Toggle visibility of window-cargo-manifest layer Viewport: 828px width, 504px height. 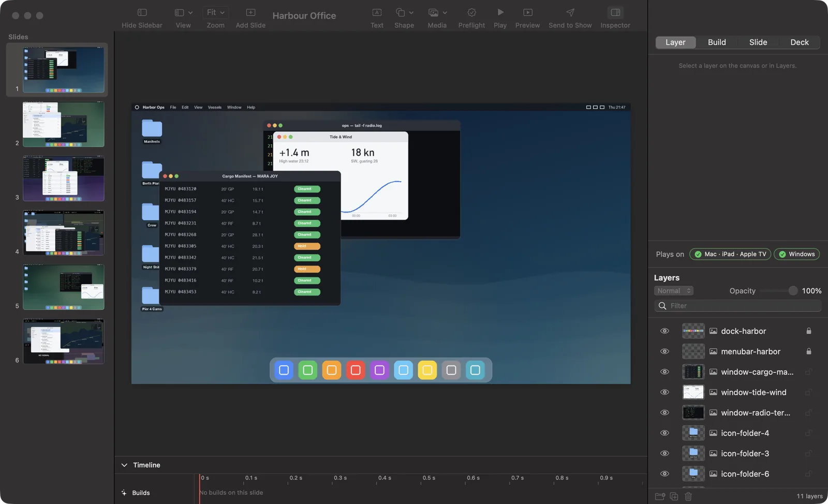point(664,372)
